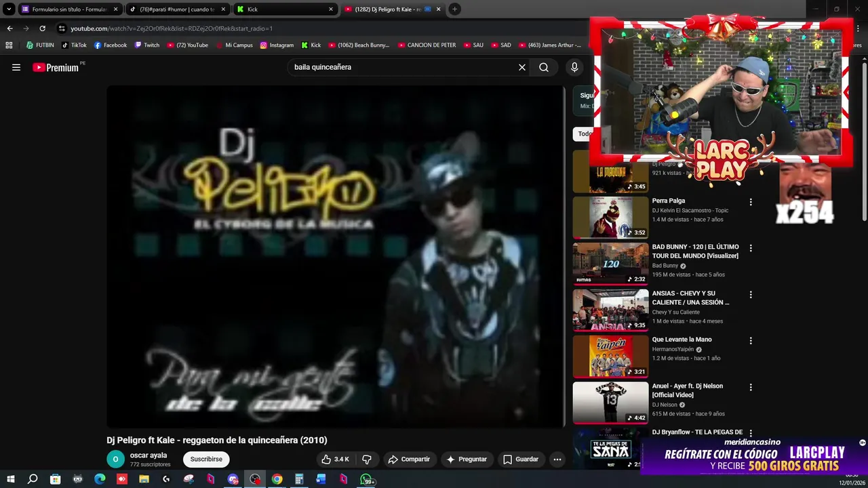Screen dimensions: 868x488
Task: Open Mi Campus bookmark
Action: 234,45
